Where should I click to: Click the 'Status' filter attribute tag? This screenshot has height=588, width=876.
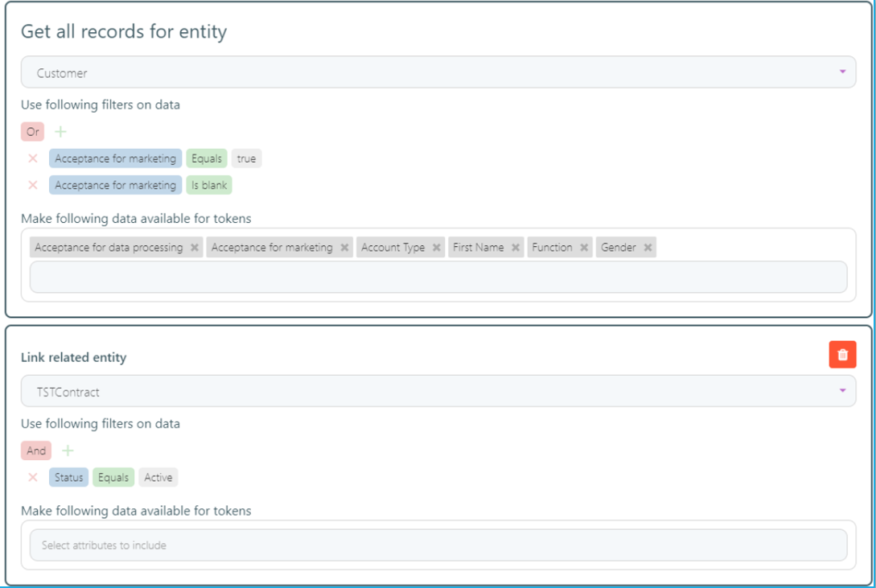coord(69,478)
